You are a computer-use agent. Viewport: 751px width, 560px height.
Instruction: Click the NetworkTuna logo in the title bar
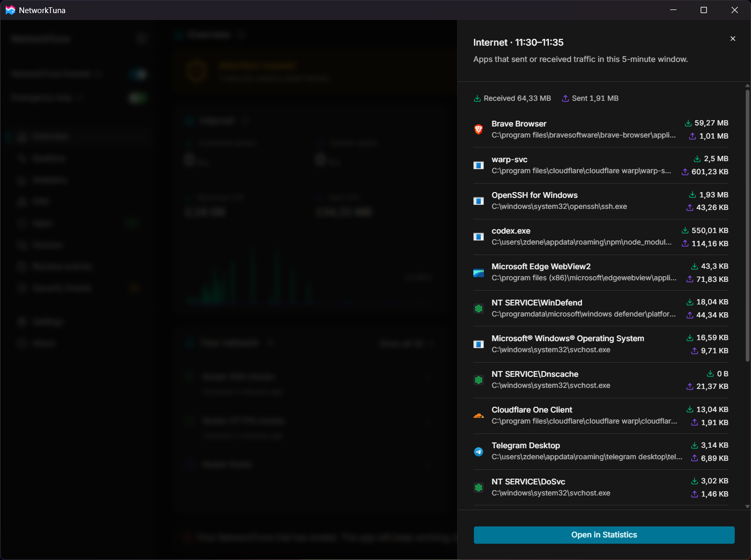pos(10,10)
